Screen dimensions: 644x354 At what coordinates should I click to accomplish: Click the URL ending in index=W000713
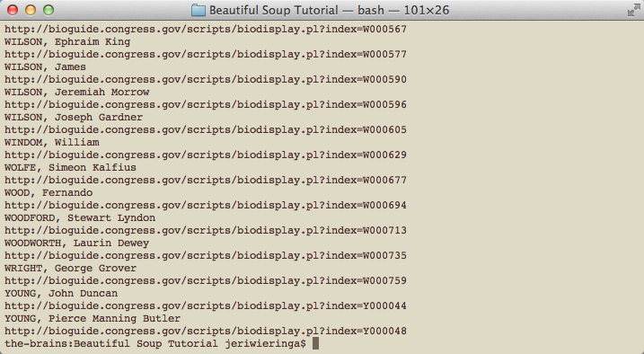[x=206, y=230]
